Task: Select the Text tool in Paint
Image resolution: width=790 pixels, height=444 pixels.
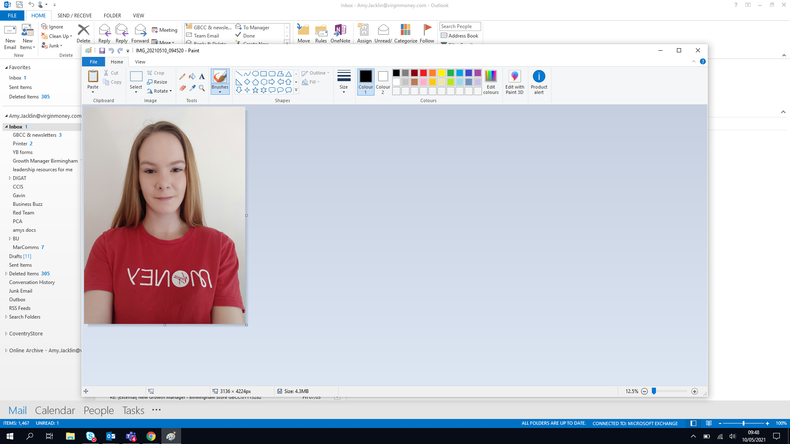Action: pos(202,77)
